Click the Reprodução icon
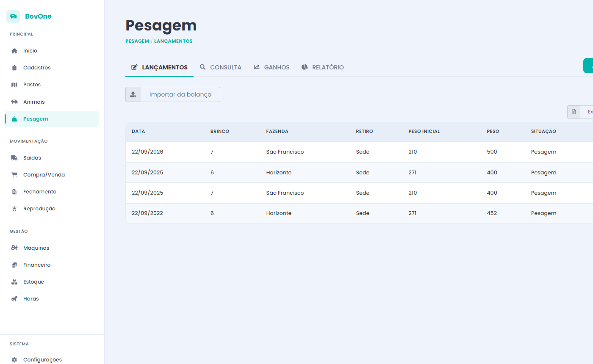 tap(14, 209)
